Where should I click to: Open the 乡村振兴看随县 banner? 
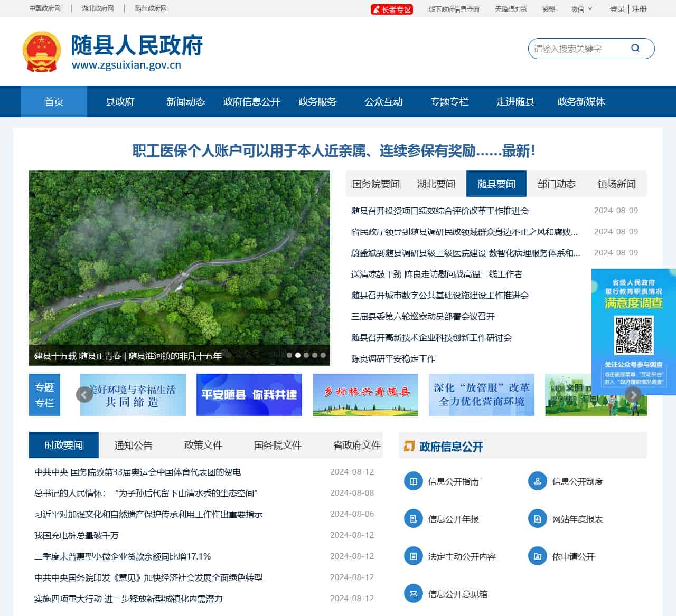click(365, 395)
